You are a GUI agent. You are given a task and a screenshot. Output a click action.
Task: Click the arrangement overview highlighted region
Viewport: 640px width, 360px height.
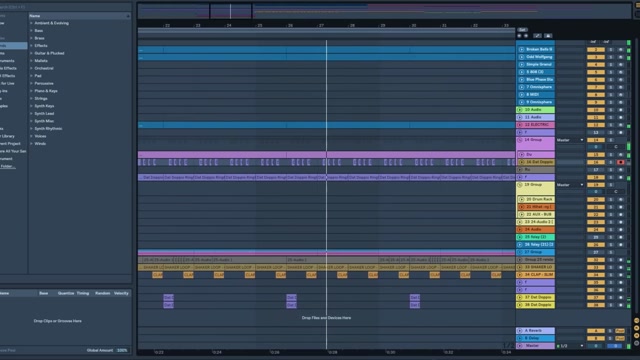pos(231,11)
